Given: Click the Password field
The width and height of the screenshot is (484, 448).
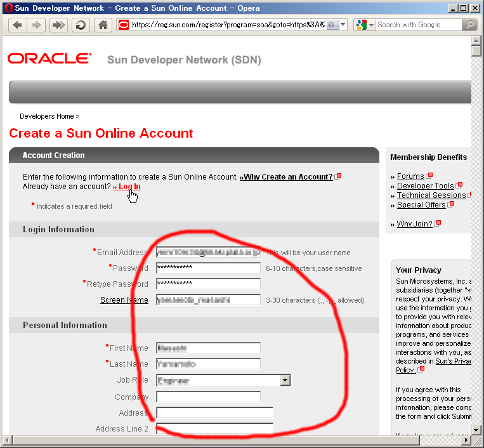Looking at the screenshot, I should click(x=208, y=268).
